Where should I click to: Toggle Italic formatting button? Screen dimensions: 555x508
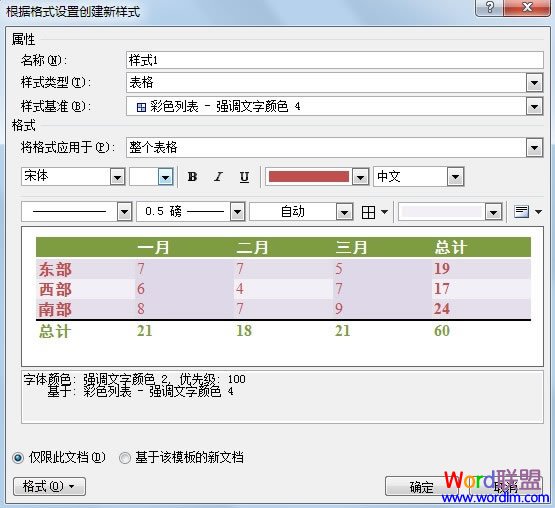coord(218,177)
